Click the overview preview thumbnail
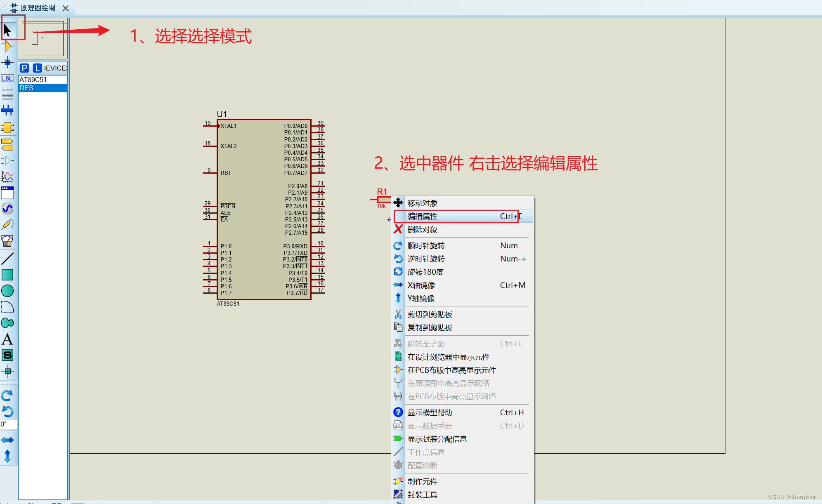822x504 pixels. (43, 38)
